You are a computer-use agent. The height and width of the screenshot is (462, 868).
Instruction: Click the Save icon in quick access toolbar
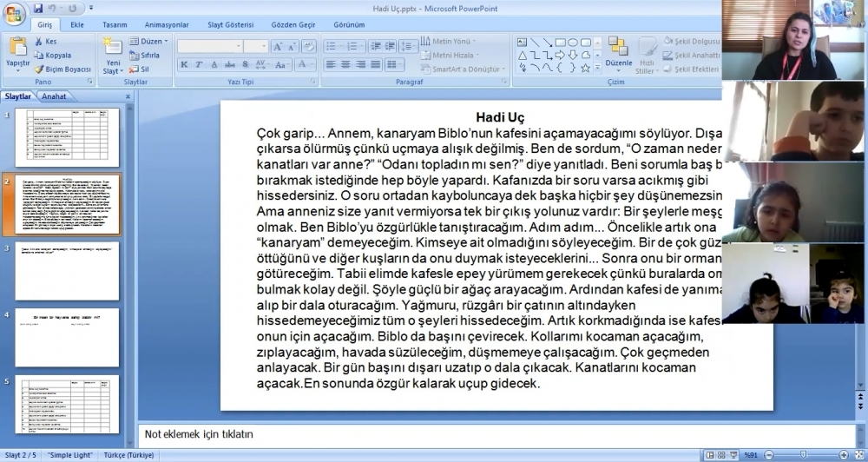coord(38,9)
